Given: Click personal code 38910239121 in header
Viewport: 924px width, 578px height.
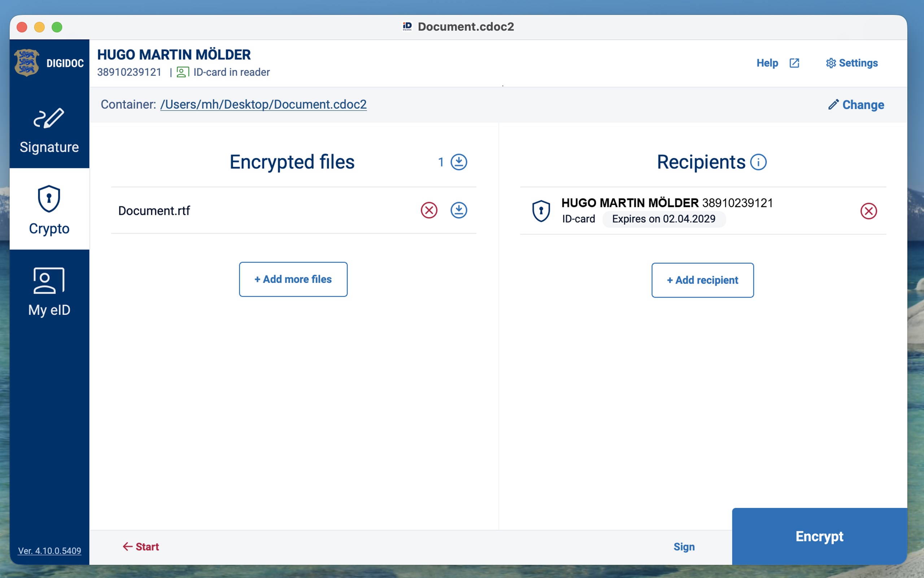Looking at the screenshot, I should pyautogui.click(x=130, y=72).
